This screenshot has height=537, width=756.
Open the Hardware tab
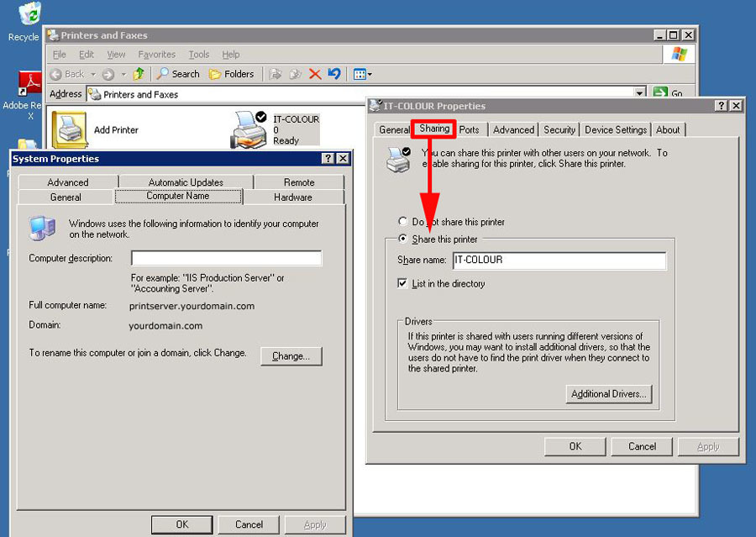point(292,197)
